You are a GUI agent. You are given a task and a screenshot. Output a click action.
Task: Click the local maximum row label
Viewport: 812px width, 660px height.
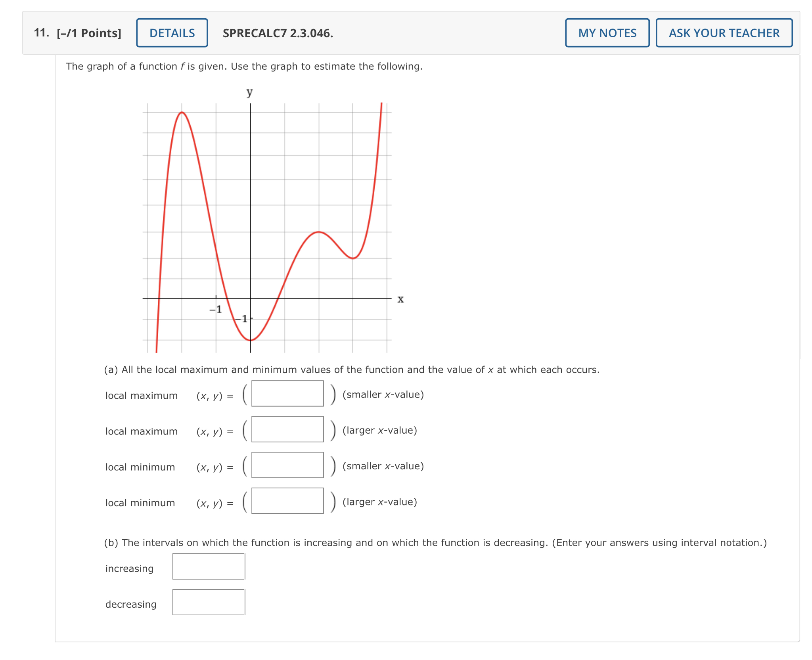(141, 395)
